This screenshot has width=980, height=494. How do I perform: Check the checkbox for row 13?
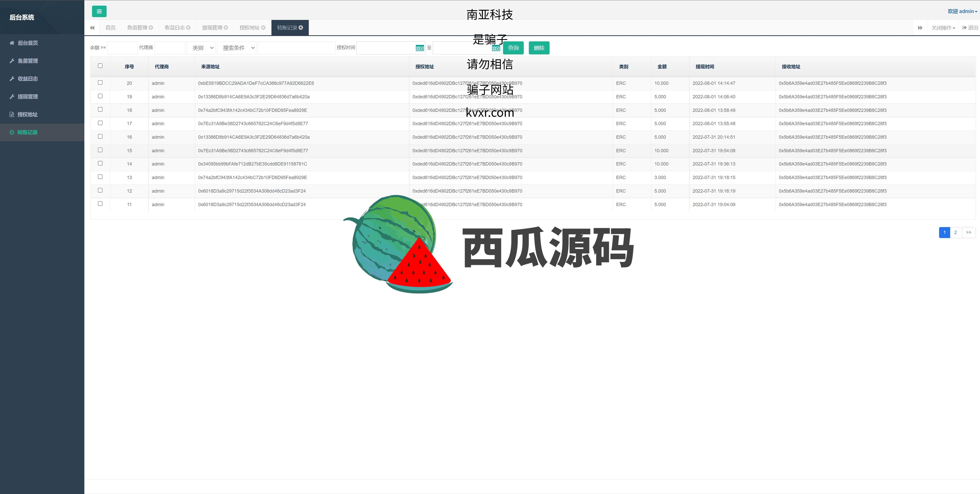coord(100,177)
